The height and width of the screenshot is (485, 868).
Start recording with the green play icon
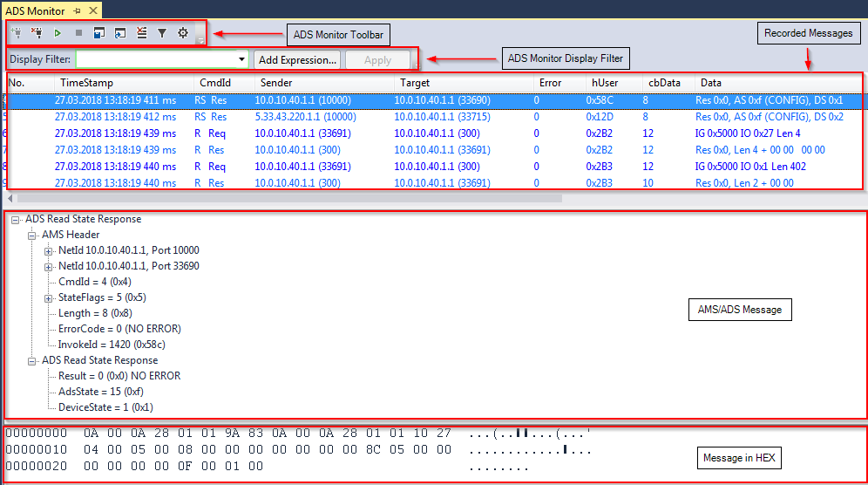[x=58, y=33]
